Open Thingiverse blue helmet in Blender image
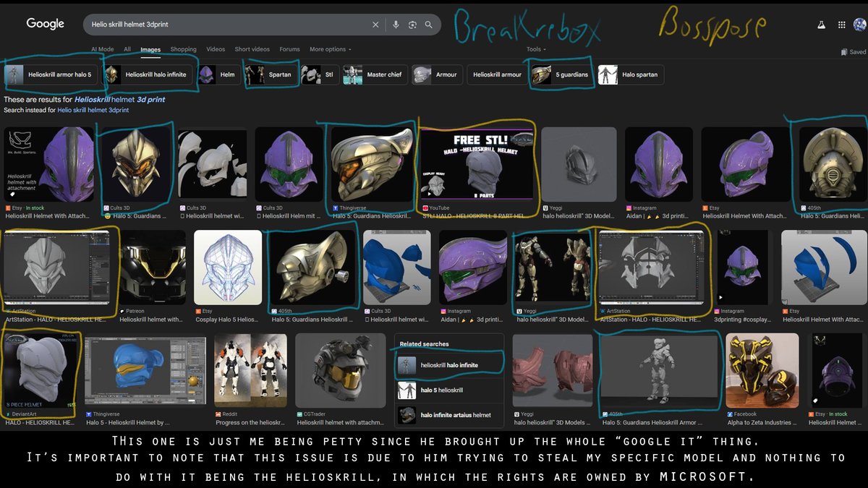This screenshot has width=868, height=488. coord(146,370)
